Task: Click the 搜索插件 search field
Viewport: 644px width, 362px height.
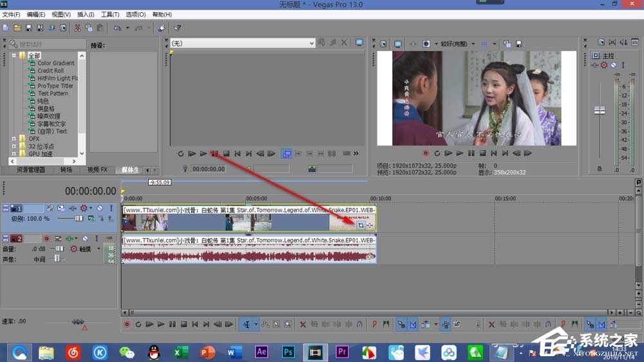Action: coord(48,44)
